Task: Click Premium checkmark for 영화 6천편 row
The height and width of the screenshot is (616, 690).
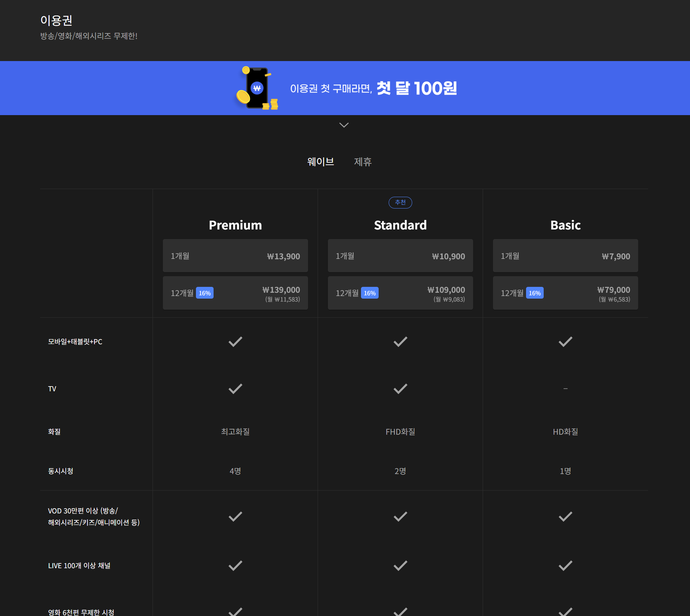Action: click(235, 612)
